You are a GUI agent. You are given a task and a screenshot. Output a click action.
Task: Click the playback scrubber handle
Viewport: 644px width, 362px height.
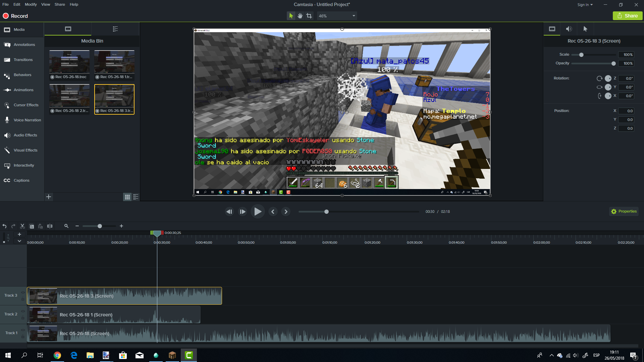point(326,212)
